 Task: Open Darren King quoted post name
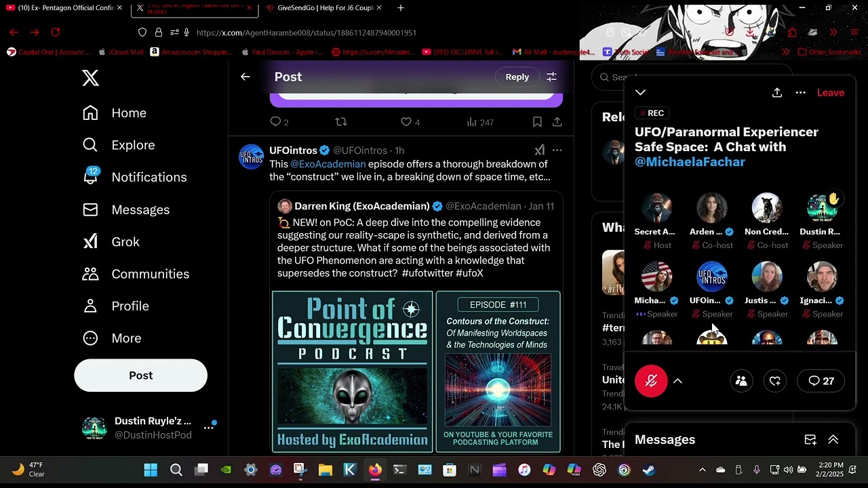[361, 206]
